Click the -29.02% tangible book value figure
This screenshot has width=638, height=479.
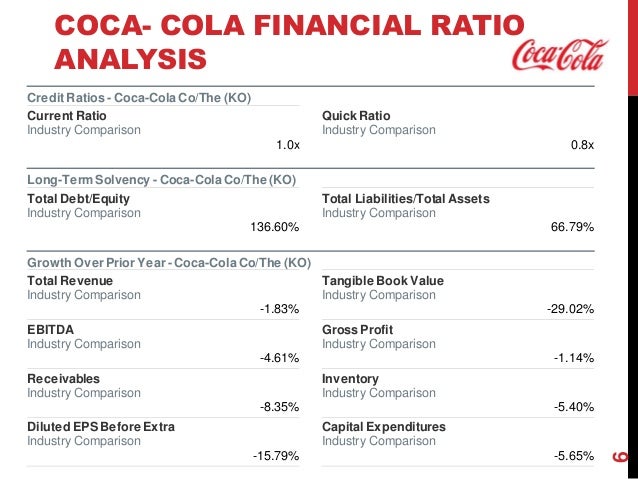570,310
